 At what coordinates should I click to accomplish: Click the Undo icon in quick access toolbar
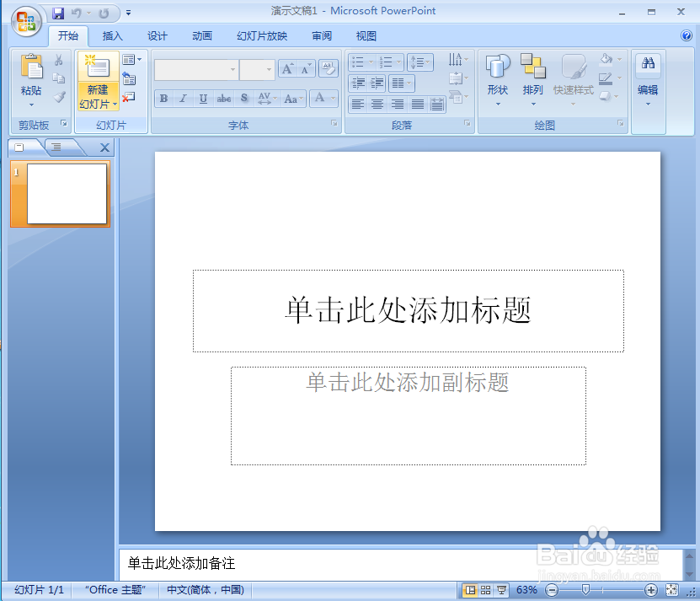[x=77, y=13]
